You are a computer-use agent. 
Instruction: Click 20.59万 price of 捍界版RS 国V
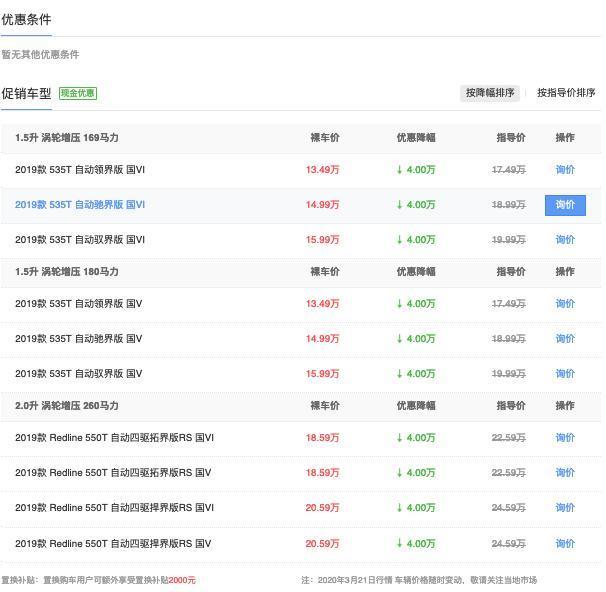[322, 544]
